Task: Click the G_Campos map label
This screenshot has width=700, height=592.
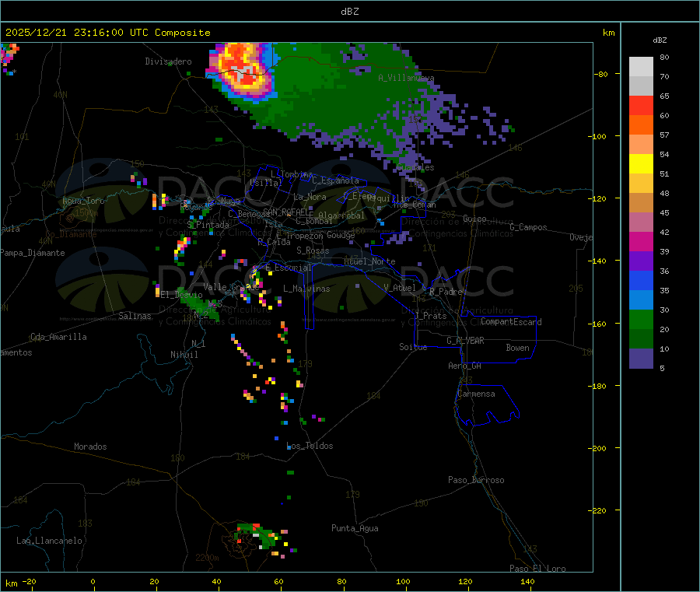Action: (x=528, y=227)
